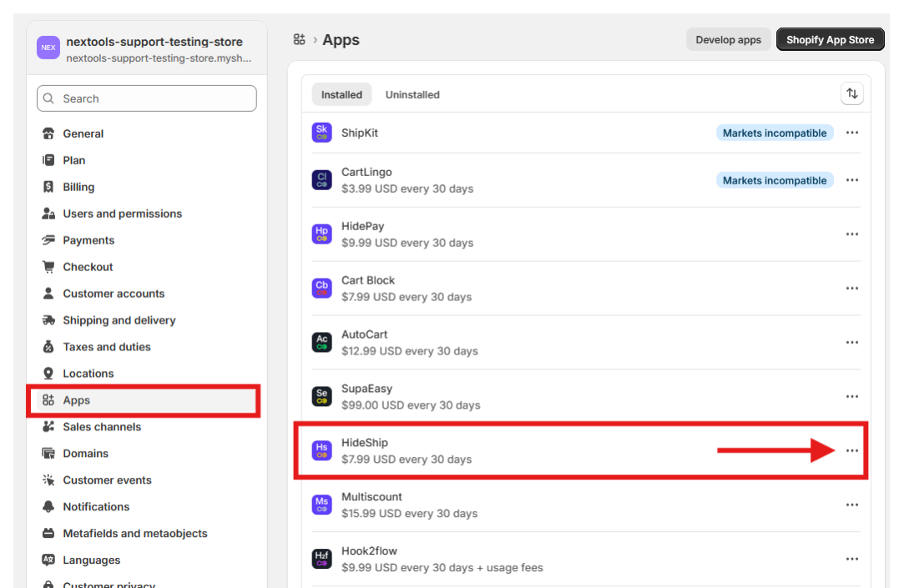Viewport: 904px width, 588px height.
Task: Click the AutoCart app icon
Action: point(321,342)
